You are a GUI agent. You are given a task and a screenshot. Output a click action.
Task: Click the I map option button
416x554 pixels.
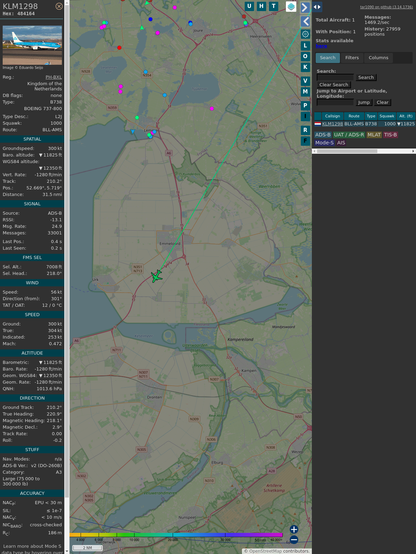[305, 116]
